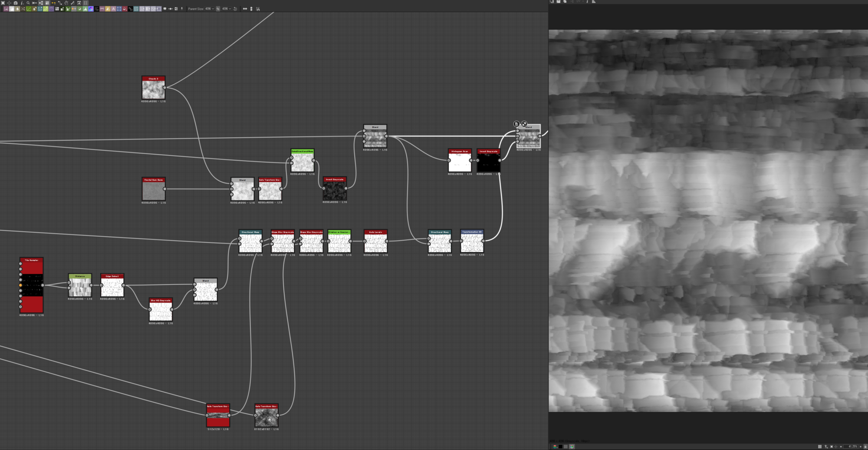
Task: Select the Distance node
Action: click(80, 285)
